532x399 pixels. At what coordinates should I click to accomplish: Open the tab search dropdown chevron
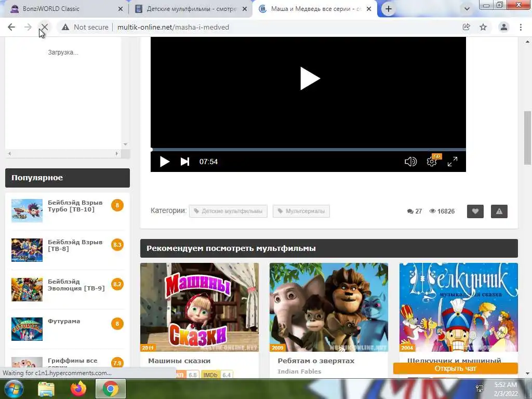(x=467, y=9)
